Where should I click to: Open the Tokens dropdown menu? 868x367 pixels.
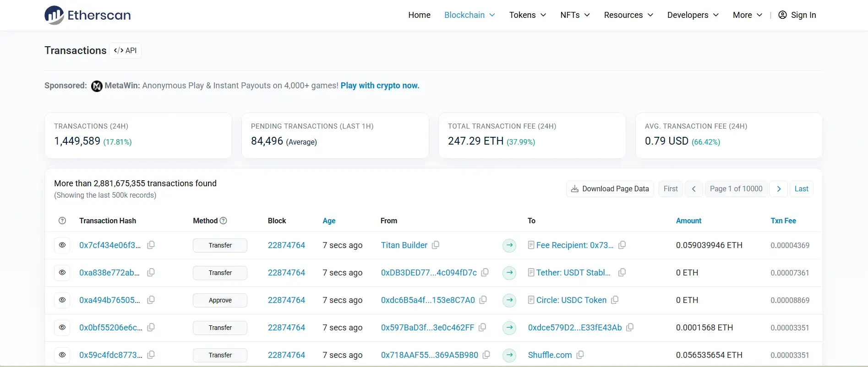[x=527, y=15]
